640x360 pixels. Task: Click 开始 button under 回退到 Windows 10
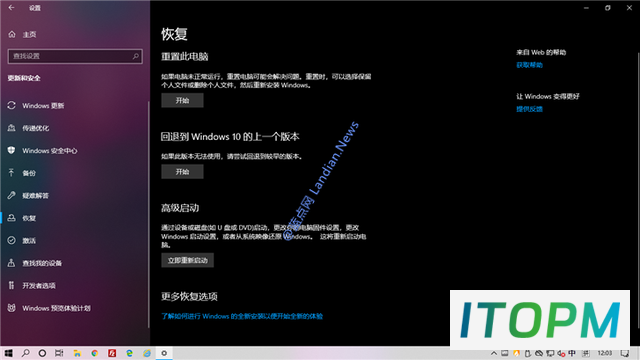[182, 172]
